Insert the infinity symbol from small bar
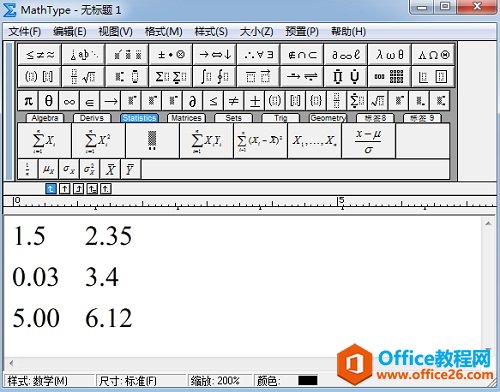 click(x=69, y=101)
